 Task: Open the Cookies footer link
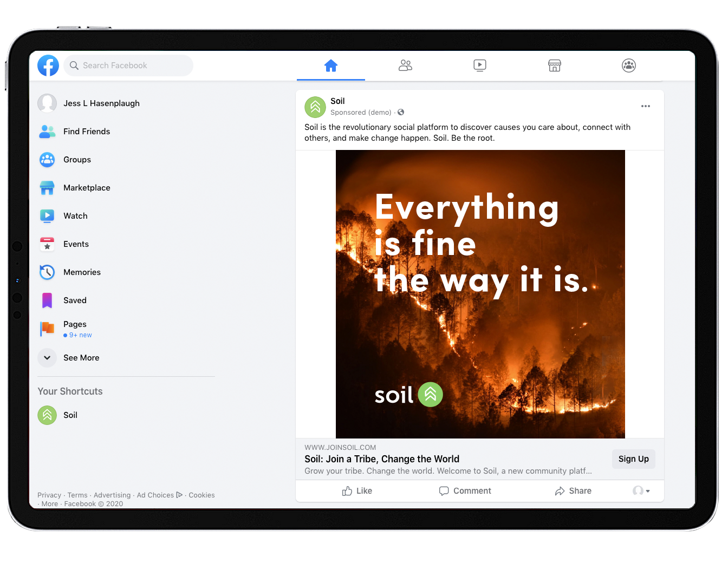coord(202,495)
